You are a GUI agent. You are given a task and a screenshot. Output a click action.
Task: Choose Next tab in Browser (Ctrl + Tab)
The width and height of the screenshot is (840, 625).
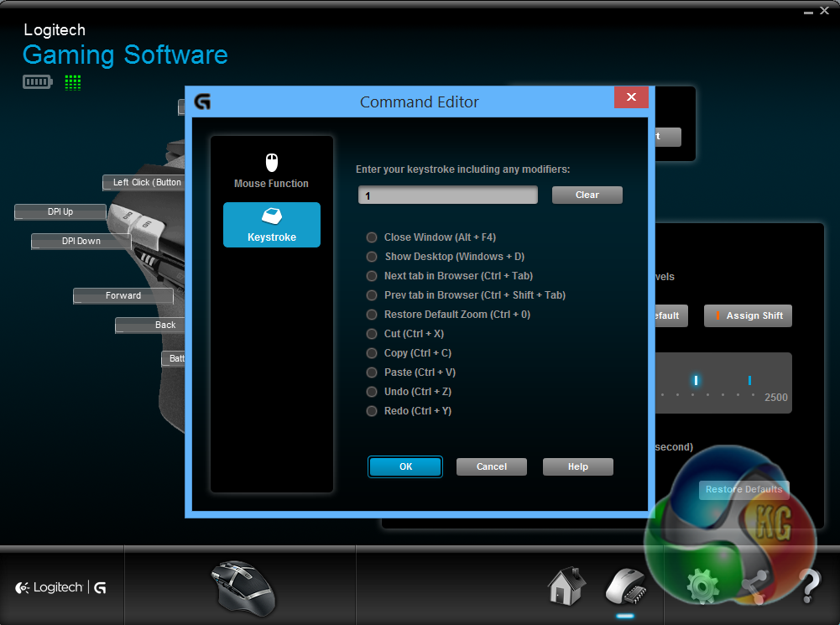[372, 276]
